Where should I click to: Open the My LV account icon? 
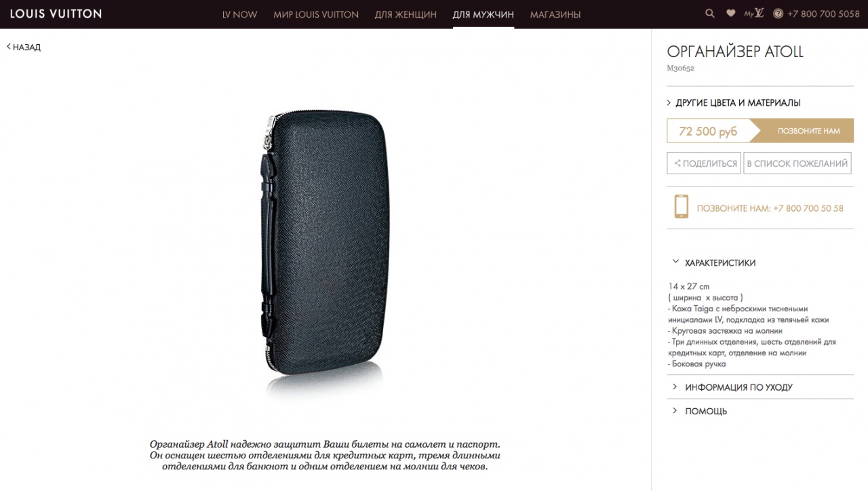[x=754, y=14]
